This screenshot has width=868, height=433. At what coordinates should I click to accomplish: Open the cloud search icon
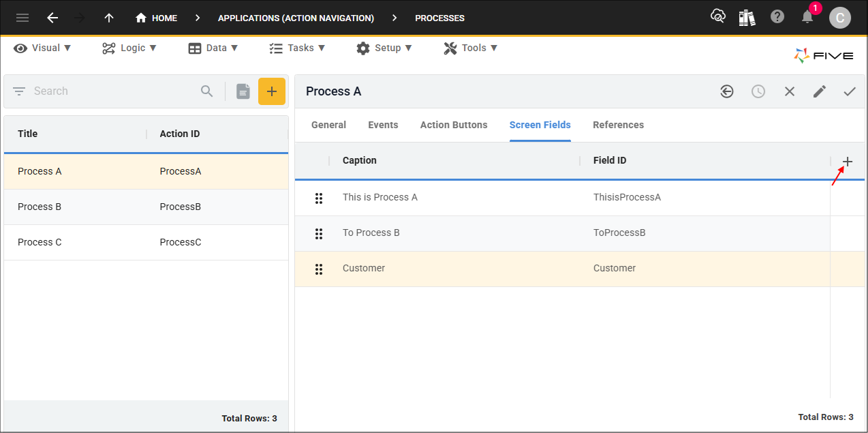tap(717, 16)
